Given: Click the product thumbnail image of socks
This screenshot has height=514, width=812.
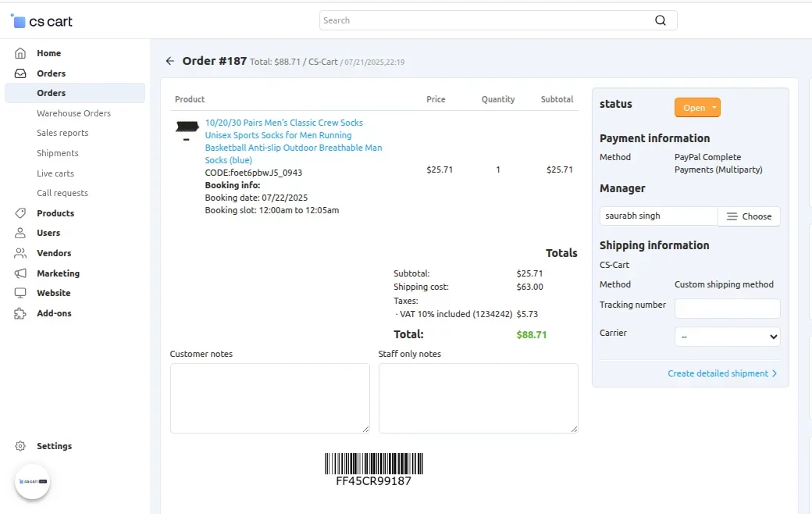Looking at the screenshot, I should pyautogui.click(x=187, y=127).
